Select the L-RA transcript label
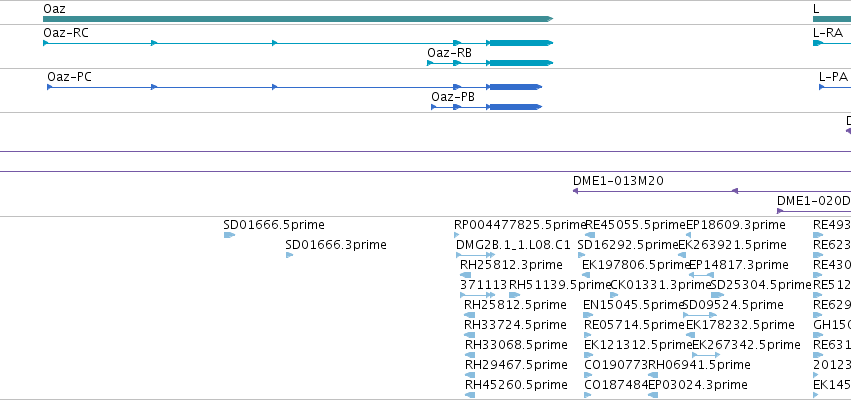The width and height of the screenshot is (851, 400). [828, 33]
